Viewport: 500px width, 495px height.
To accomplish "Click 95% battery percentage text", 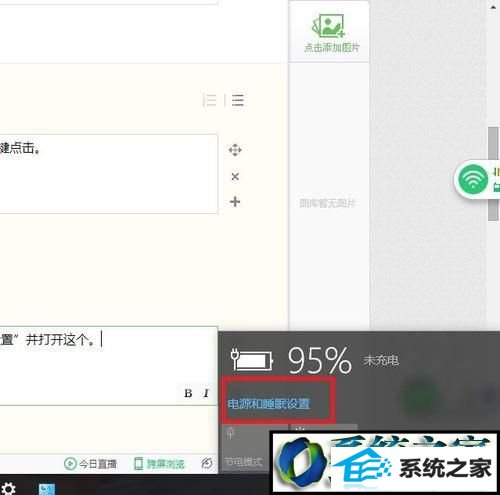I will [x=320, y=360].
